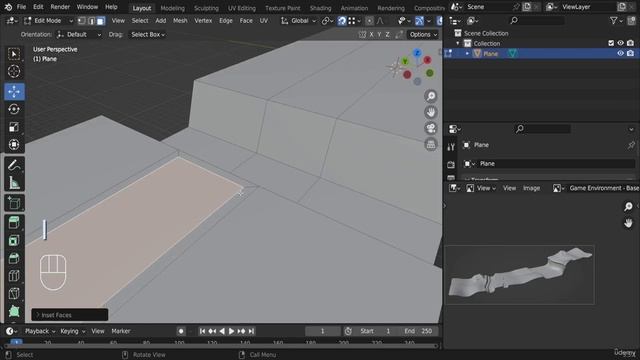Open Global transform orientation dropdown
640x360 pixels.
pyautogui.click(x=299, y=21)
